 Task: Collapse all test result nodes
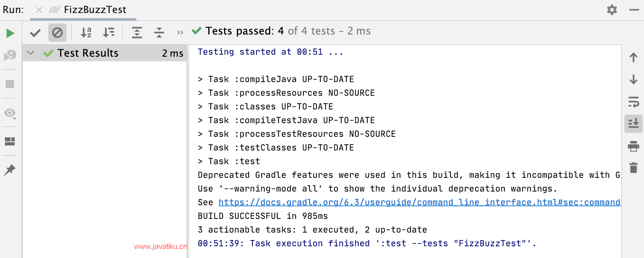(159, 33)
